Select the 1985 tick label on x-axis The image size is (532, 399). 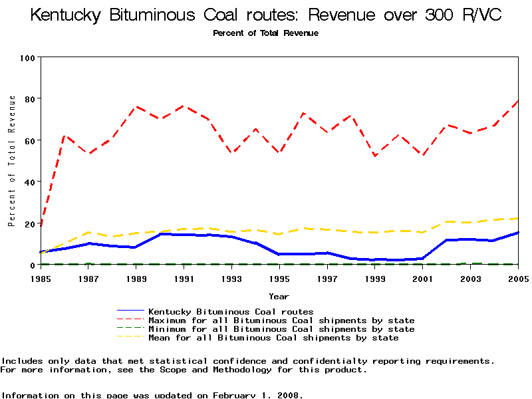click(x=41, y=277)
